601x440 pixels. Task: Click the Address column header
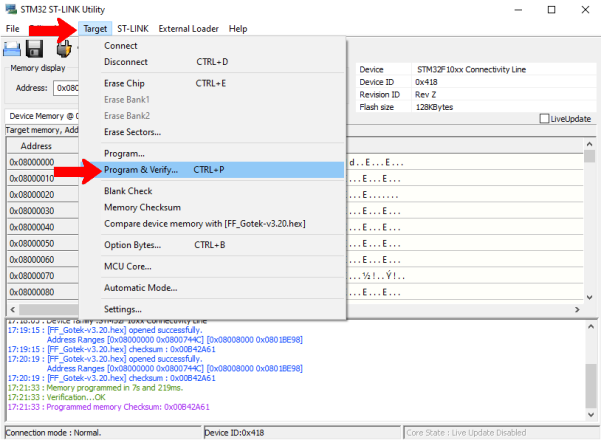click(x=36, y=145)
